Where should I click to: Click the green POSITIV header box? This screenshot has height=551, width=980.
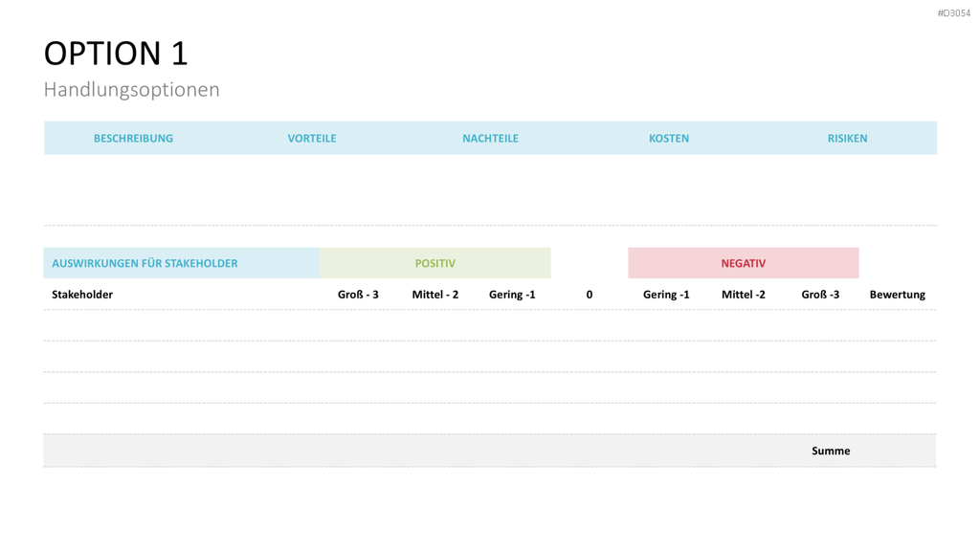click(435, 263)
